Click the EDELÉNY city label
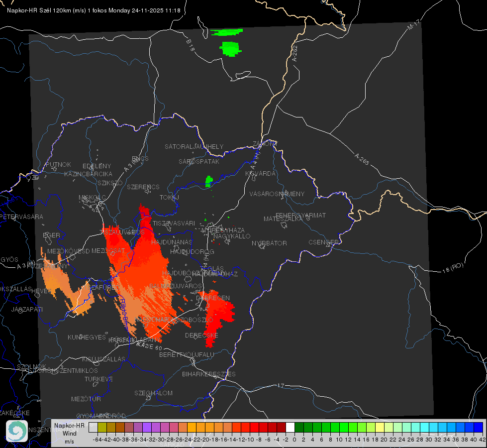 [97, 166]
